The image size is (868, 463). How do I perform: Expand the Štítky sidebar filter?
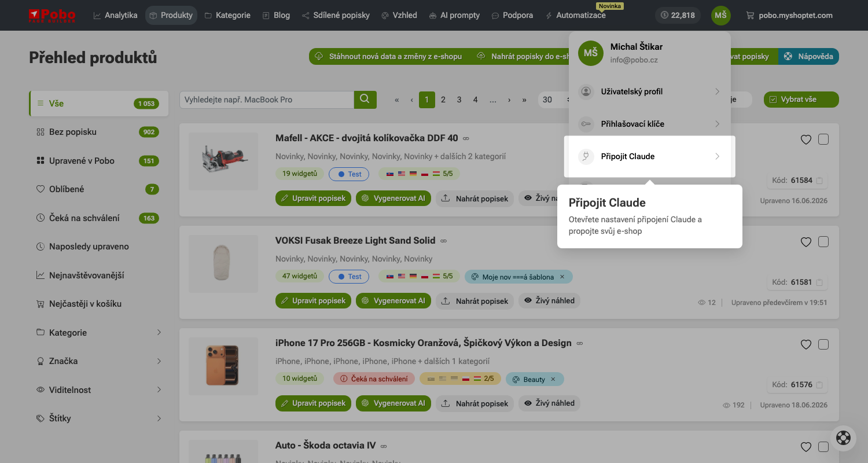99,418
